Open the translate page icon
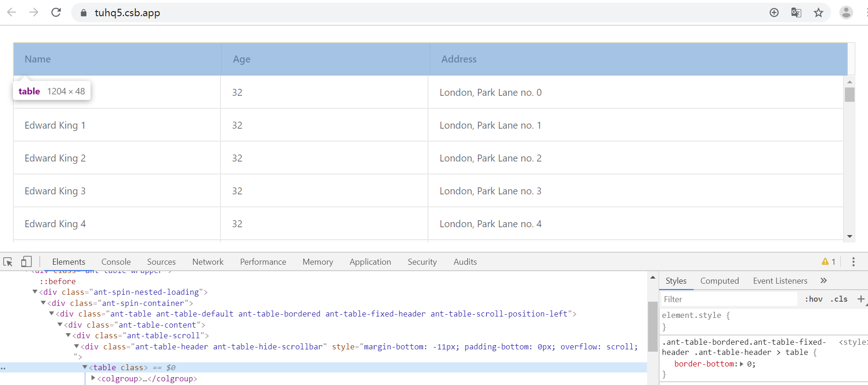 tap(796, 12)
